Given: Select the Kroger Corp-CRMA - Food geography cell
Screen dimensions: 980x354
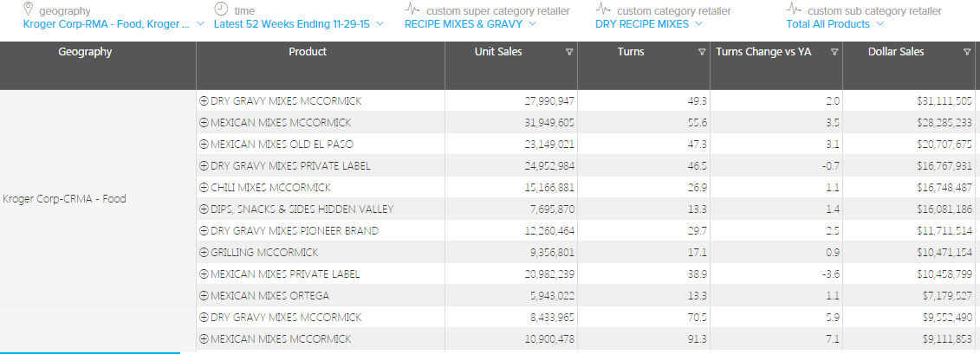Looking at the screenshot, I should point(64,199).
